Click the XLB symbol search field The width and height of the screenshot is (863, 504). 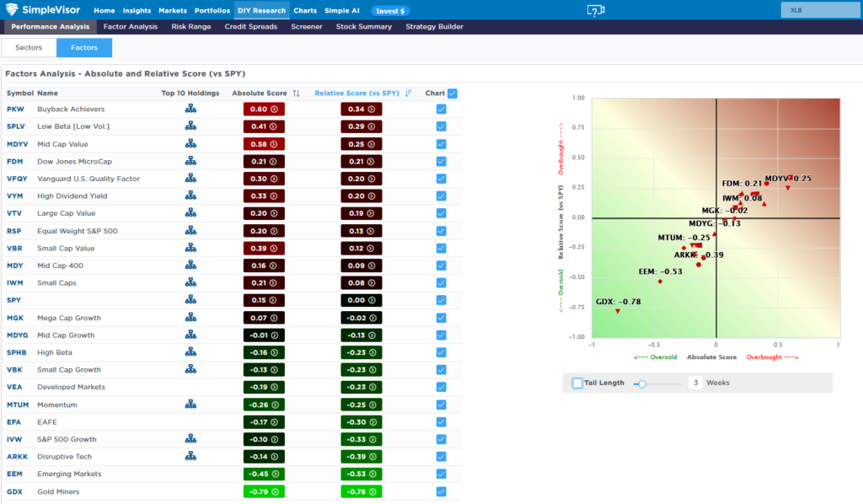(x=820, y=10)
